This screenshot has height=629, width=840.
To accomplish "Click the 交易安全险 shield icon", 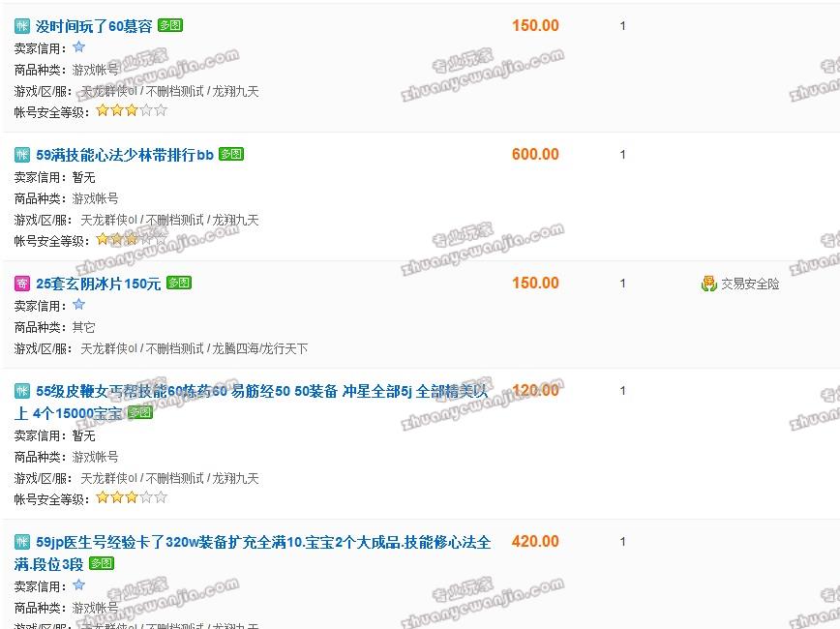I will (x=708, y=284).
